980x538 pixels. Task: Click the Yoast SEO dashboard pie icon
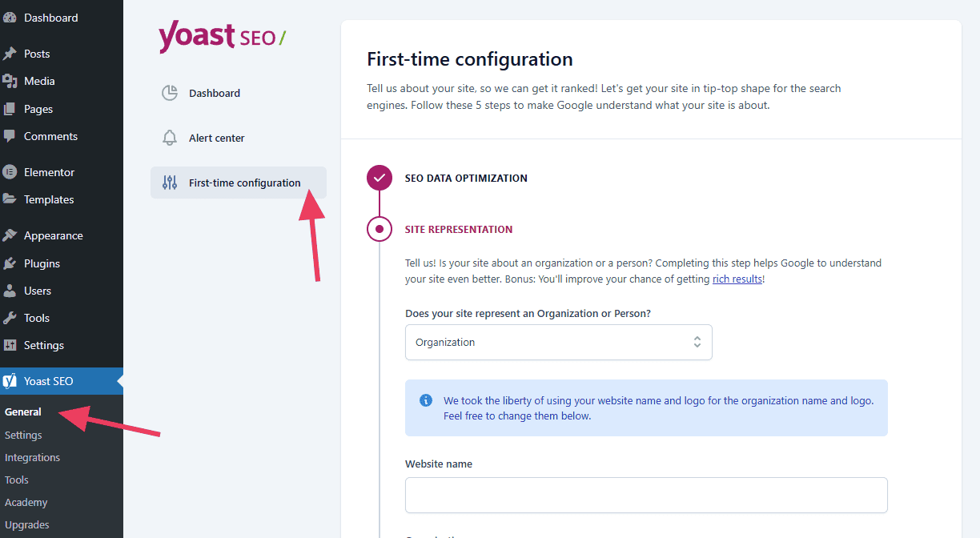point(170,93)
